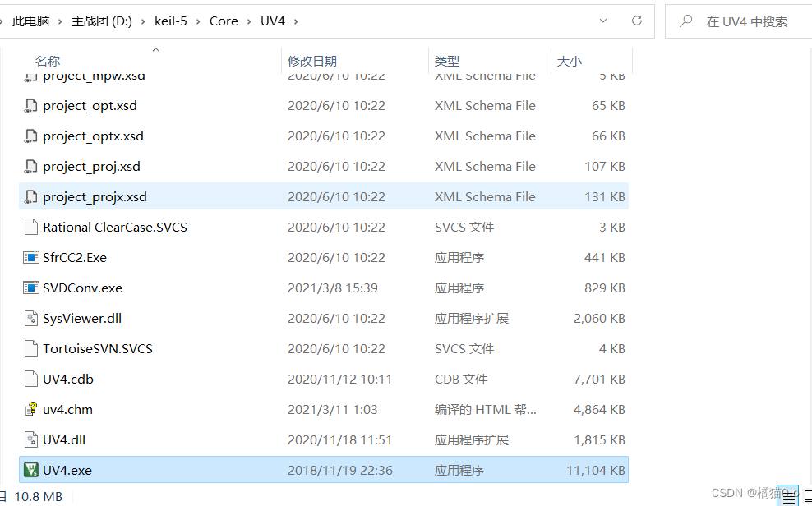Select file SVDConv.exe
The width and height of the screenshot is (812, 506).
pyautogui.click(x=82, y=288)
